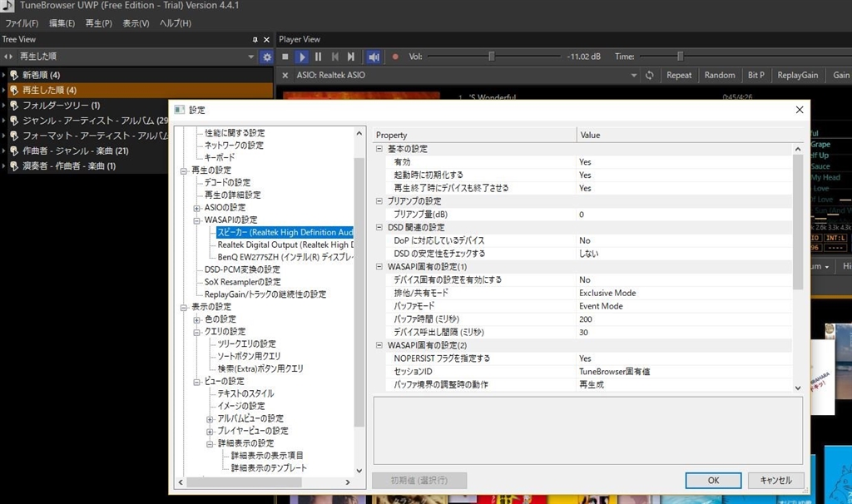Click the Stop playback button
Image resolution: width=852 pixels, height=504 pixels.
(285, 57)
